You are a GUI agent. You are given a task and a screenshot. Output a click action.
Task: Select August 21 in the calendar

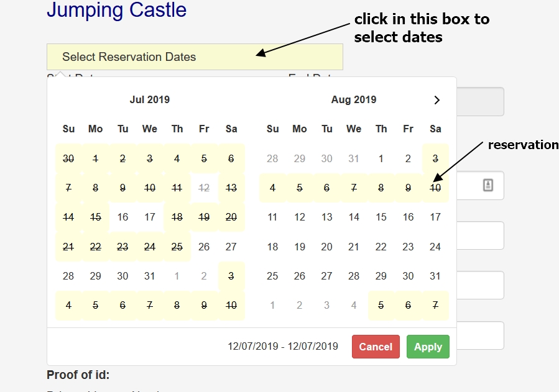354,247
